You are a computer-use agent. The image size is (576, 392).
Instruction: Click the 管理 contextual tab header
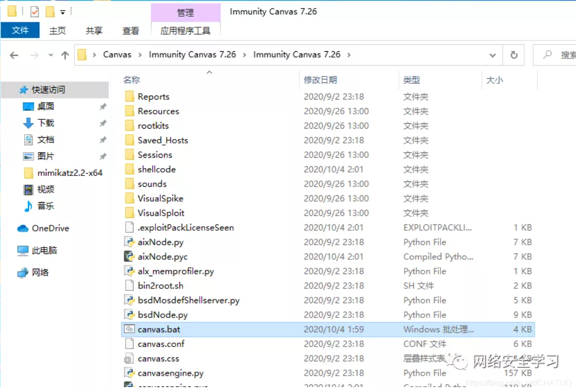[x=185, y=13]
